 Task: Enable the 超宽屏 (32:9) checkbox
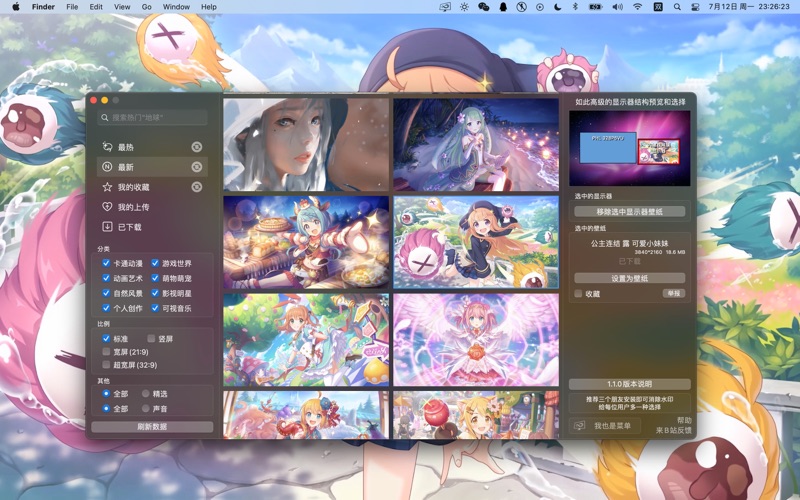106,365
